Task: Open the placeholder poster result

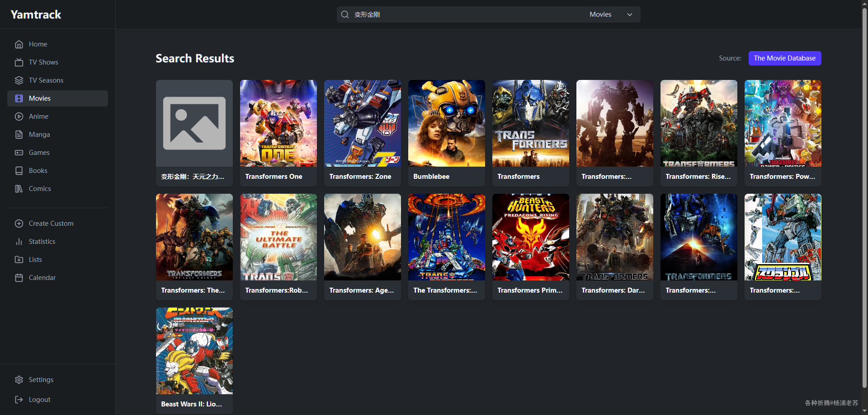Action: (x=194, y=123)
